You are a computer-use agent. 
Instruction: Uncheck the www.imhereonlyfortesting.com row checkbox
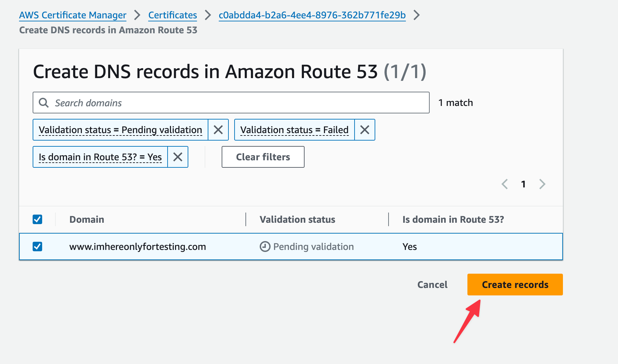tap(37, 247)
